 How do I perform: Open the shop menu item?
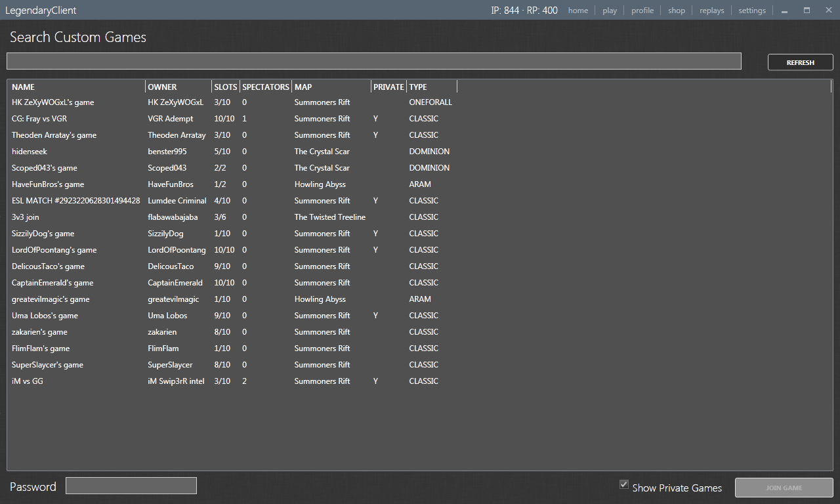tap(677, 10)
